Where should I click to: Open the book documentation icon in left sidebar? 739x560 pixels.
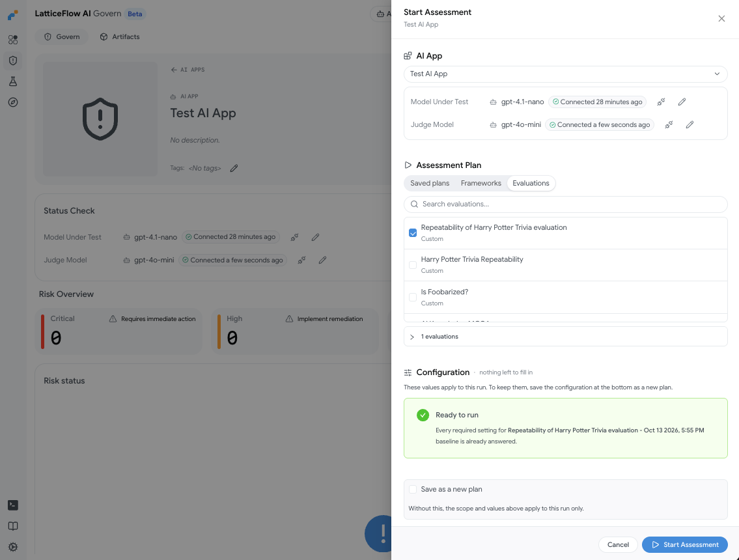tap(13, 526)
